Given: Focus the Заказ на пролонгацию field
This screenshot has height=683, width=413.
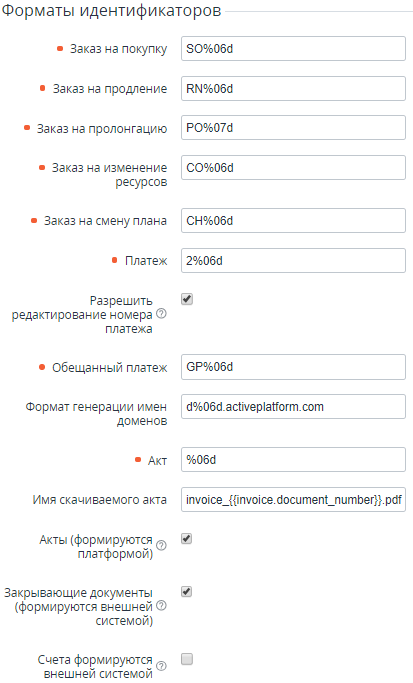Looking at the screenshot, I should click(293, 128).
